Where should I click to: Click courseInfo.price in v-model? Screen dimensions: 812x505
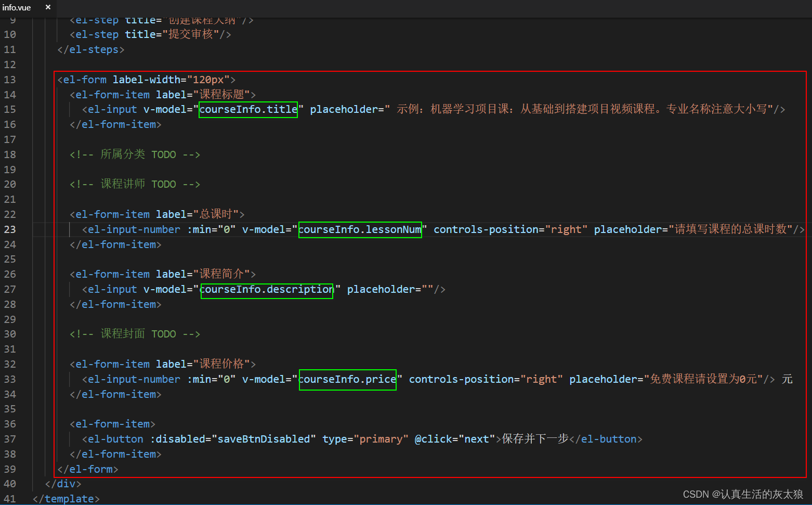pos(347,379)
